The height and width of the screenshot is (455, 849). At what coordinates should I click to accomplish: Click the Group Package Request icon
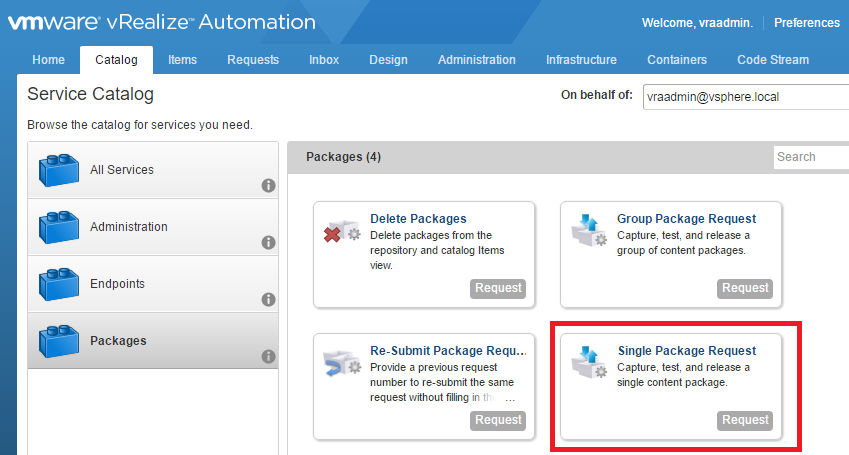tap(587, 228)
